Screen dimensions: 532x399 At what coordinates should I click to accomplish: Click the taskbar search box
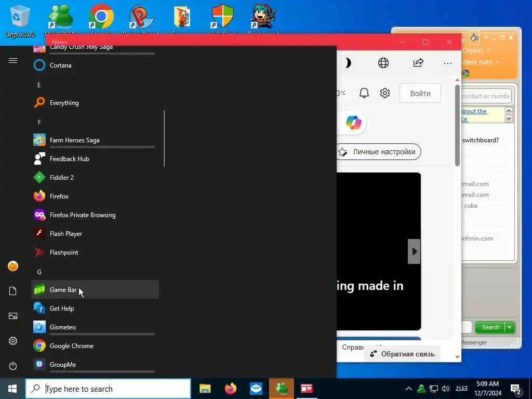[x=108, y=389]
